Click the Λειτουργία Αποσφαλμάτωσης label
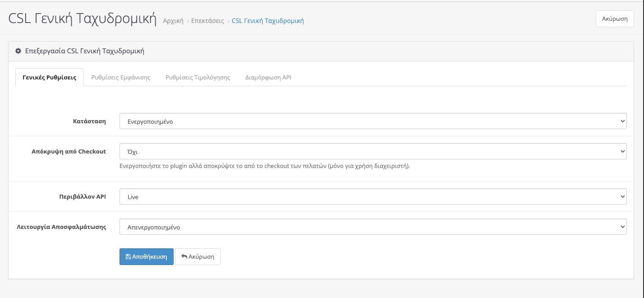This screenshot has width=644, height=298. pos(61,227)
